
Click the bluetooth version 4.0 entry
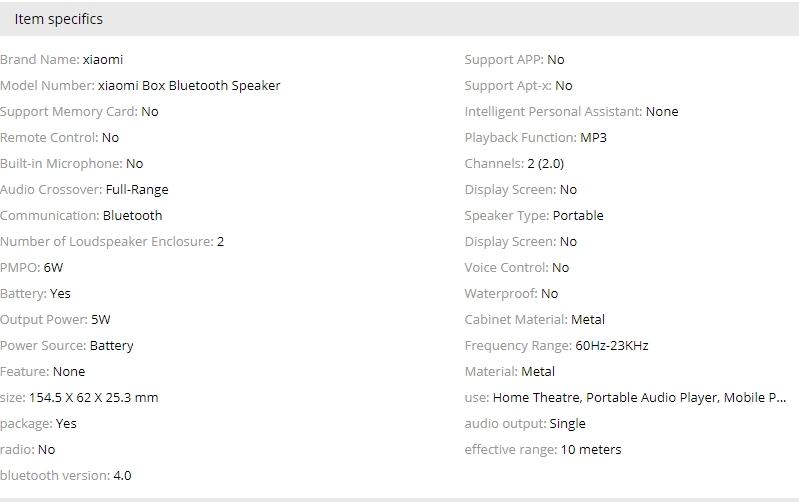click(x=66, y=476)
